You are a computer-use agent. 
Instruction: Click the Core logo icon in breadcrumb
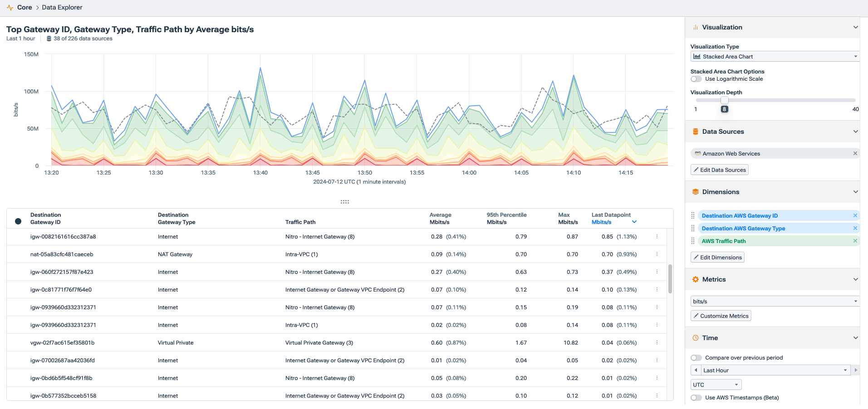click(x=10, y=8)
